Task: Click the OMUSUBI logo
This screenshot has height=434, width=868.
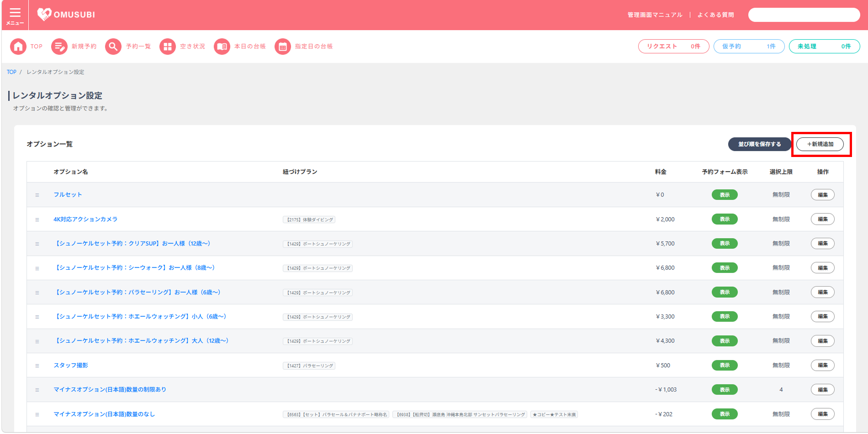Action: click(x=66, y=15)
